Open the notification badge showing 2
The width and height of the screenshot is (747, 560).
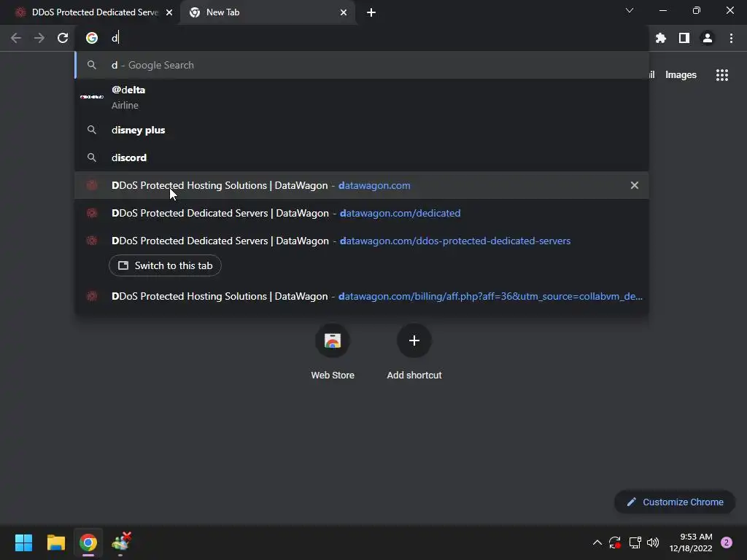tap(727, 542)
